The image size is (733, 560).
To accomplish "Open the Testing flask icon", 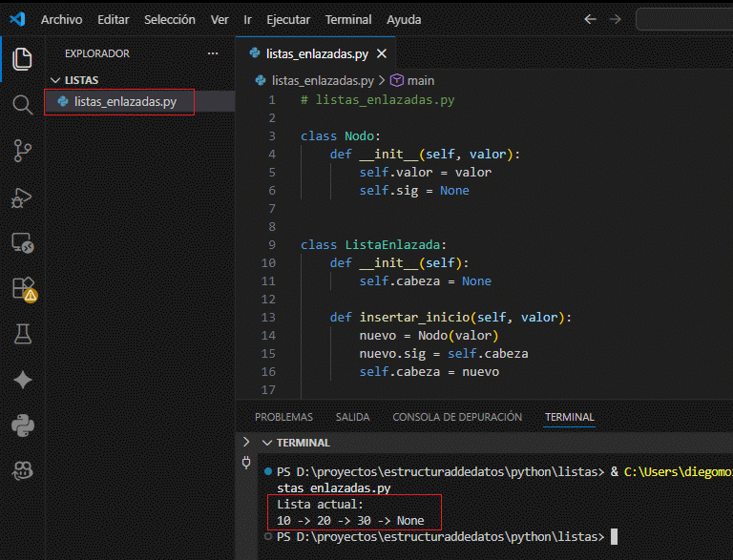I will pos(22,334).
